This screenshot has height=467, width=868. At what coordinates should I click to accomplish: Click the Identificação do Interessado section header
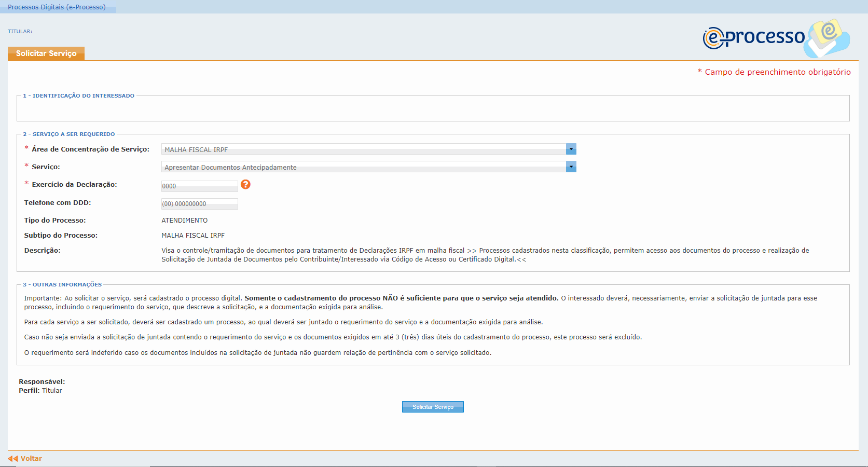(78, 96)
